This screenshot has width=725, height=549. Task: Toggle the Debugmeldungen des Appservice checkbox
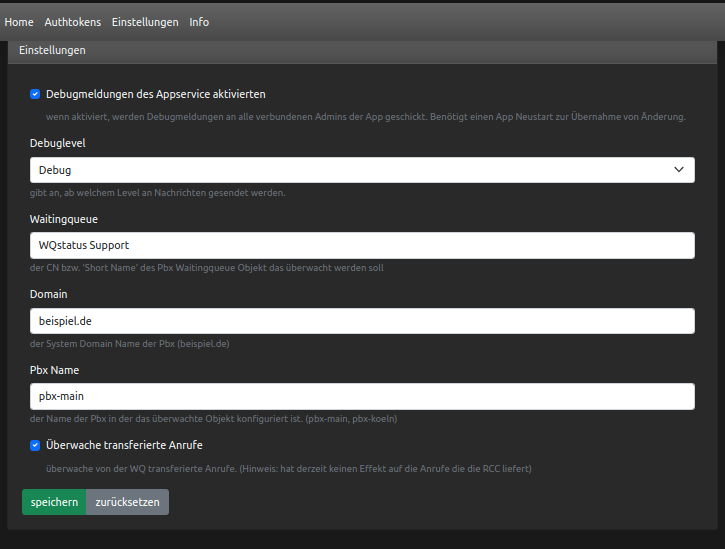(35, 94)
